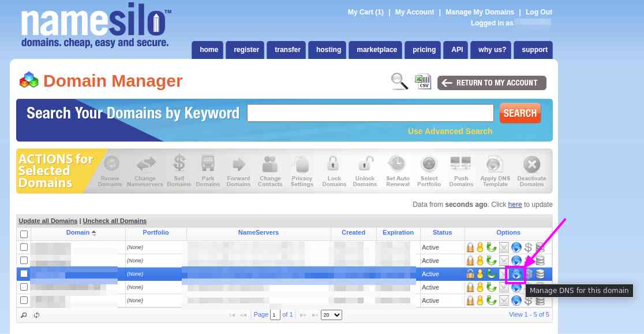Open the page size dropdown showing 20
644x334 pixels.
(331, 314)
